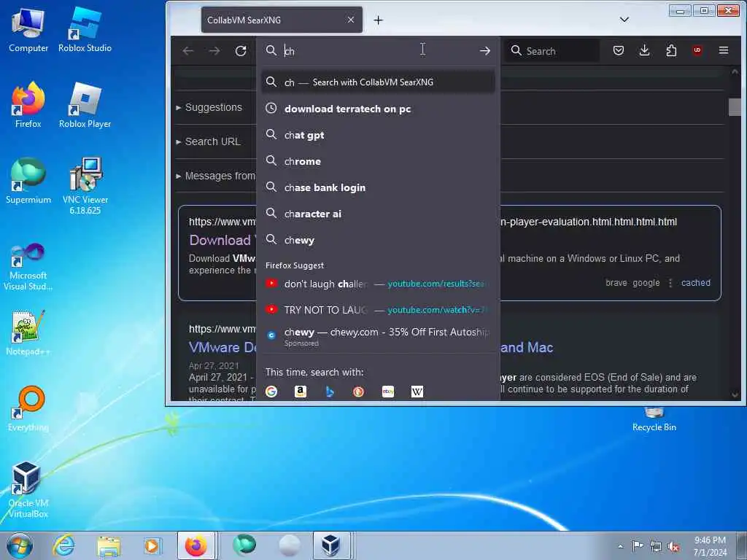
Task: Select the 'chewy' search suggestion
Action: pyautogui.click(x=379, y=240)
